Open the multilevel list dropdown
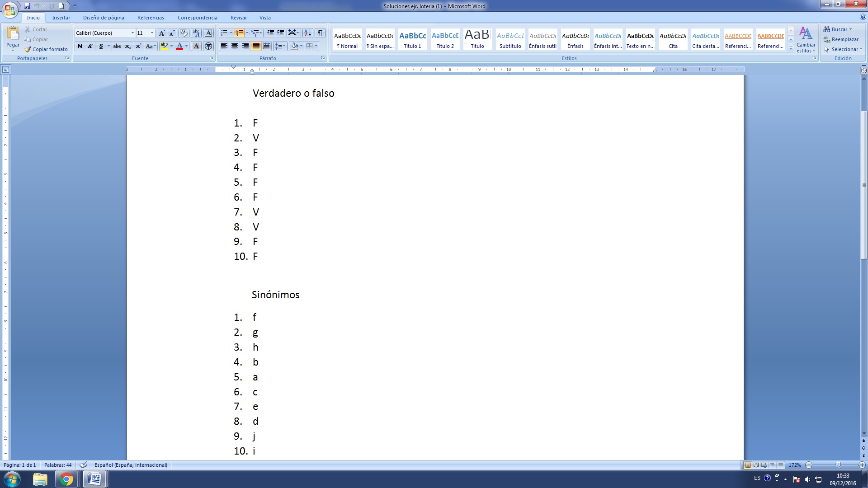Screen dimensions: 868x488 [257, 33]
